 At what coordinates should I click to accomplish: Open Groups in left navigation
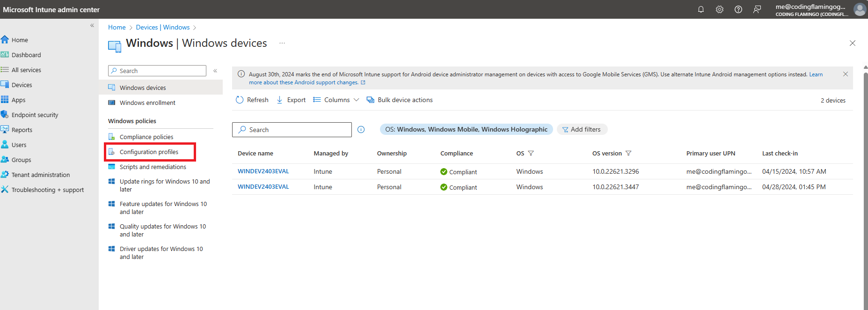[x=21, y=160]
